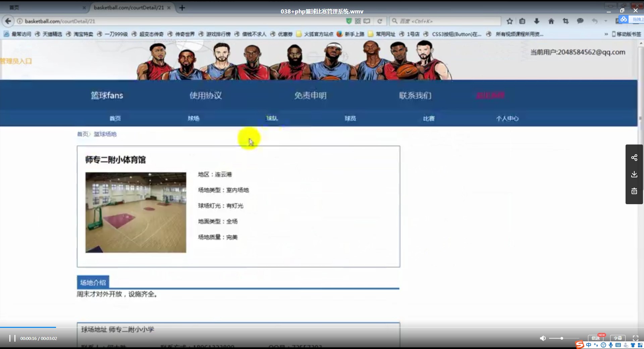Click the gymnasium court photo thumbnail
644x349 pixels.
pyautogui.click(x=136, y=213)
